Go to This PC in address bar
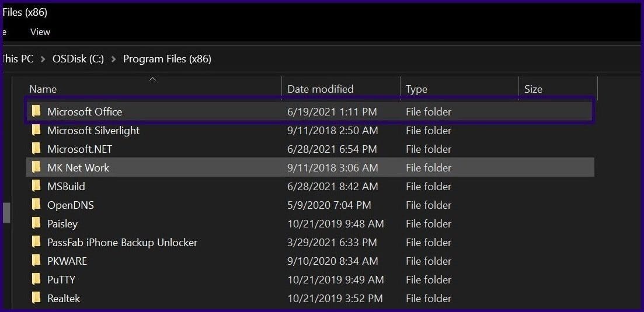The image size is (644, 312). click(18, 59)
